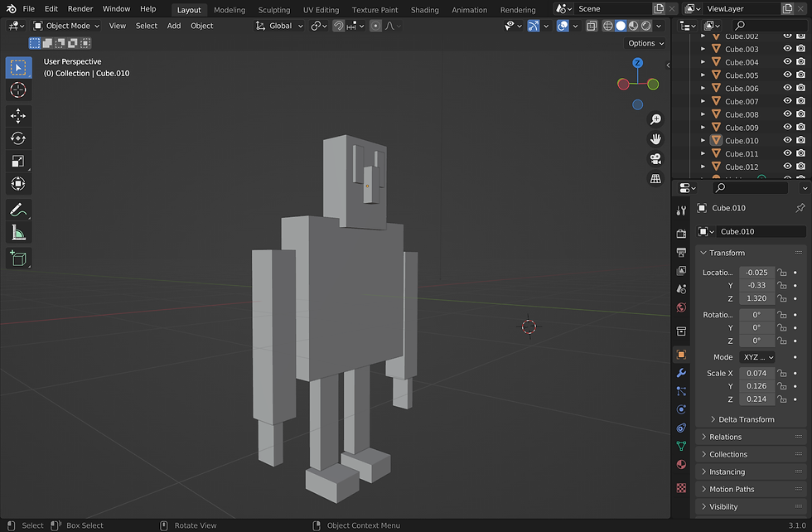This screenshot has width=812, height=532.
Task: Select the Add Cube tool
Action: click(18, 258)
